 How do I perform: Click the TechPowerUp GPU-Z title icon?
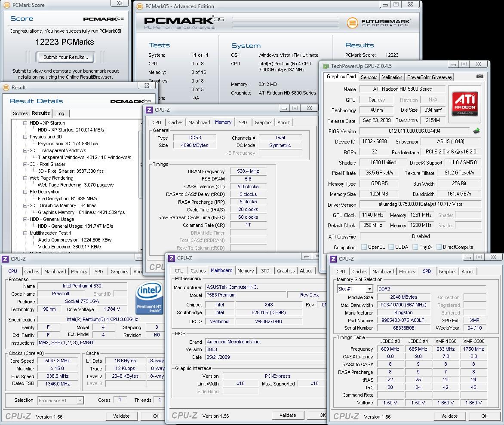click(326, 66)
